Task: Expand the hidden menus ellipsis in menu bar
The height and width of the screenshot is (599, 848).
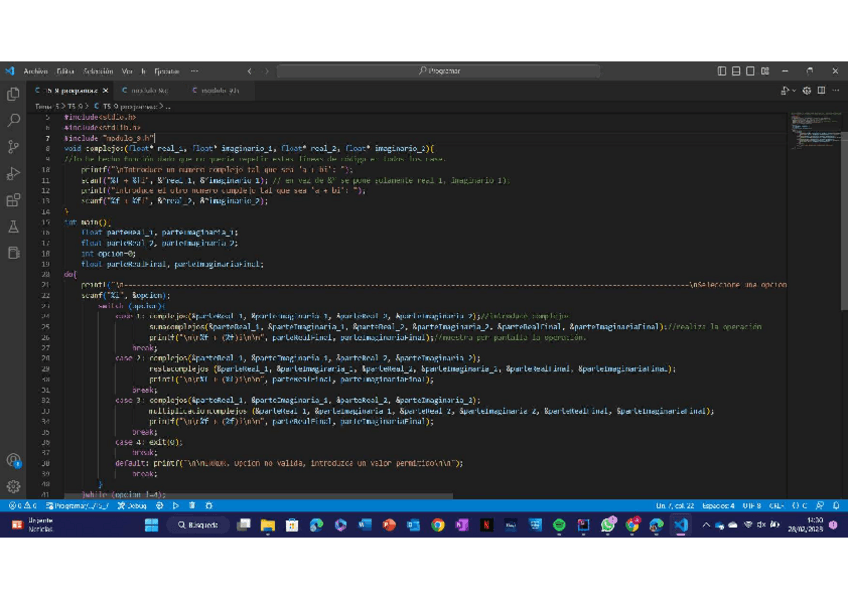Action: 194,71
